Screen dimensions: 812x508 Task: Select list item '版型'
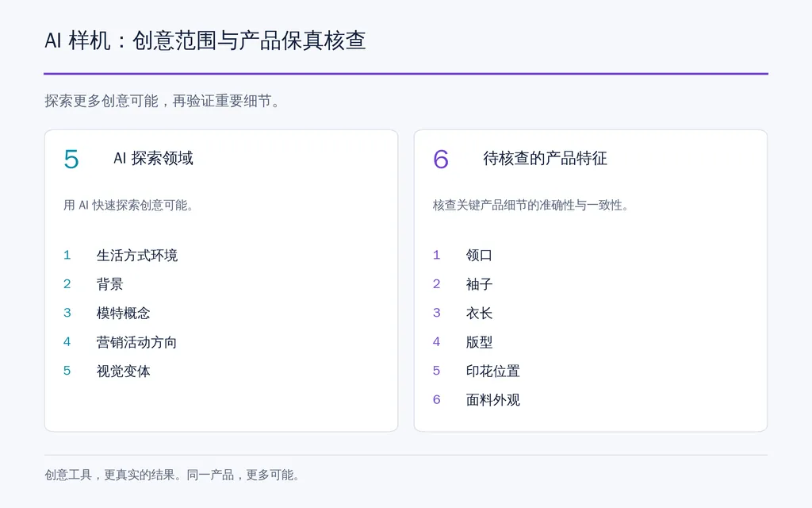(x=479, y=342)
